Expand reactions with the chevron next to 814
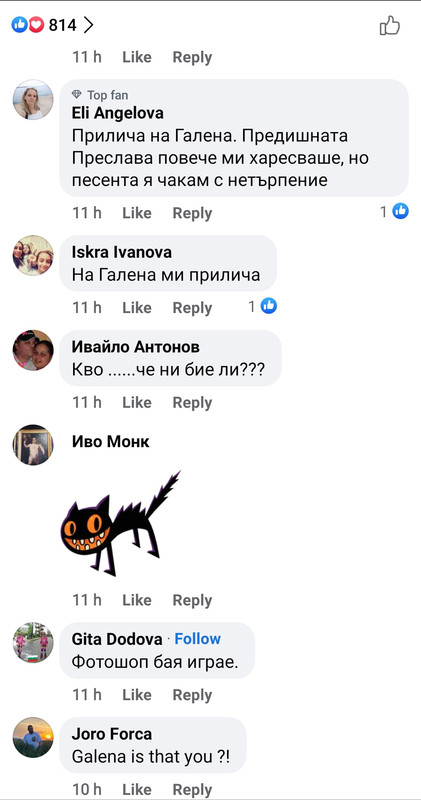Image resolution: width=421 pixels, height=800 pixels. (88, 24)
